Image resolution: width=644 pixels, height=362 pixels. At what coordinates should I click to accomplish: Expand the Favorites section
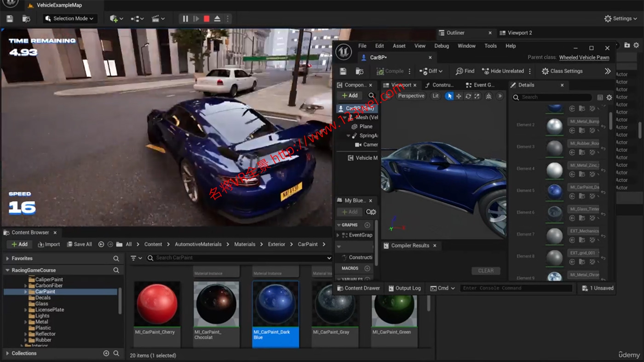tap(8, 259)
